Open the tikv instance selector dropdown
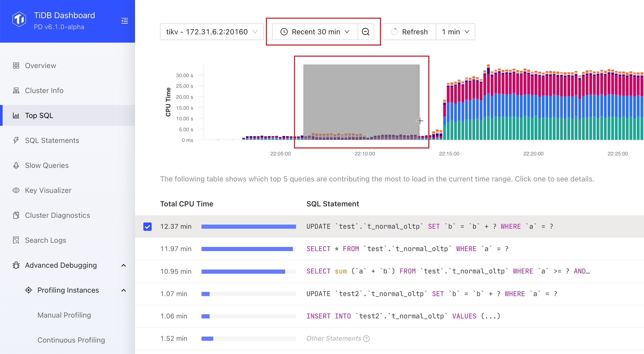The height and width of the screenshot is (354, 644). 212,32
